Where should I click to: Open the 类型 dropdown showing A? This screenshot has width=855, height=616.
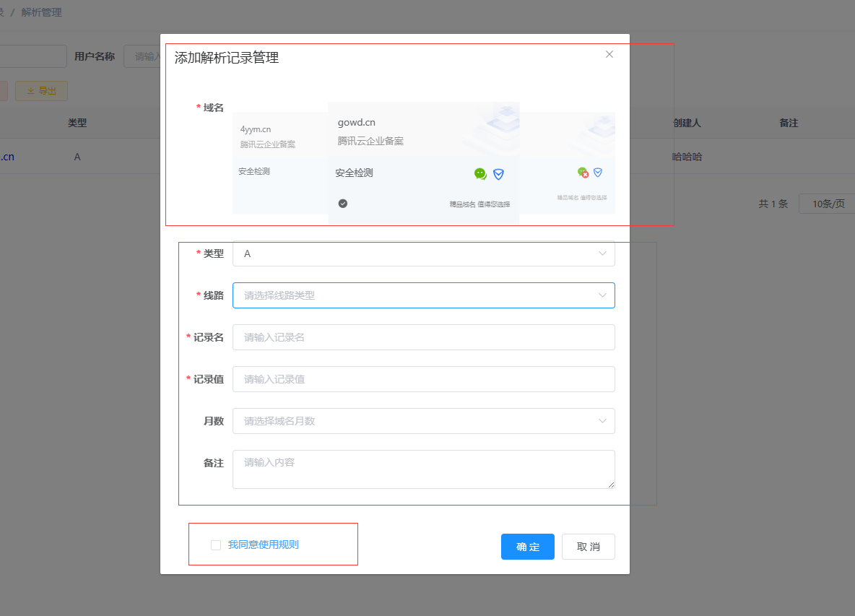click(x=423, y=253)
